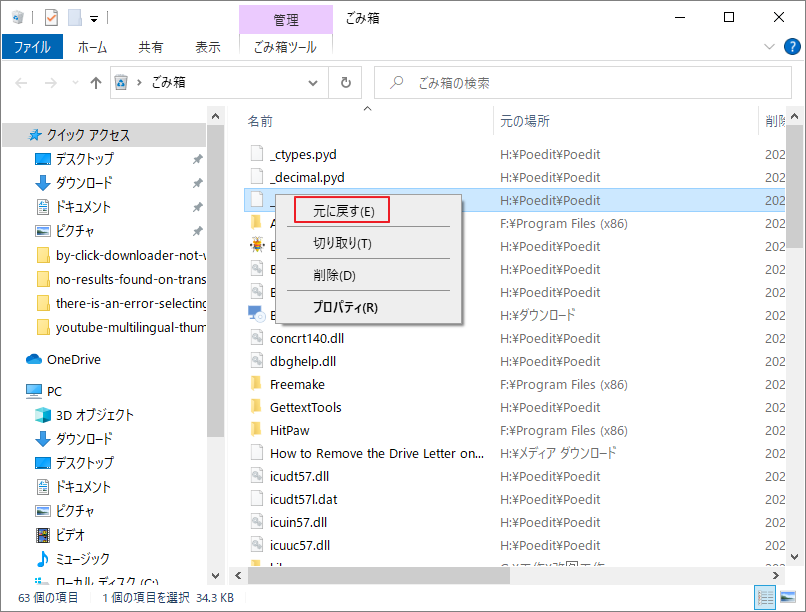
Task: Select icuuc57.dll file
Action: click(x=300, y=545)
